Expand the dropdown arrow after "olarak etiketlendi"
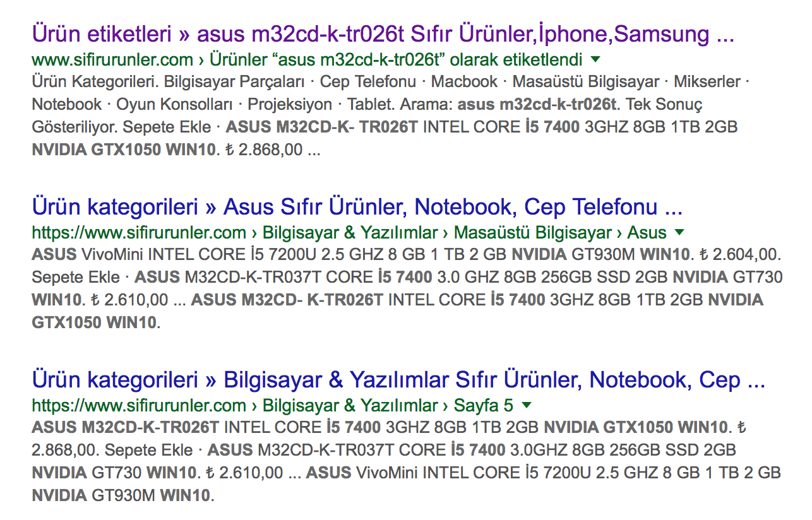 point(595,60)
